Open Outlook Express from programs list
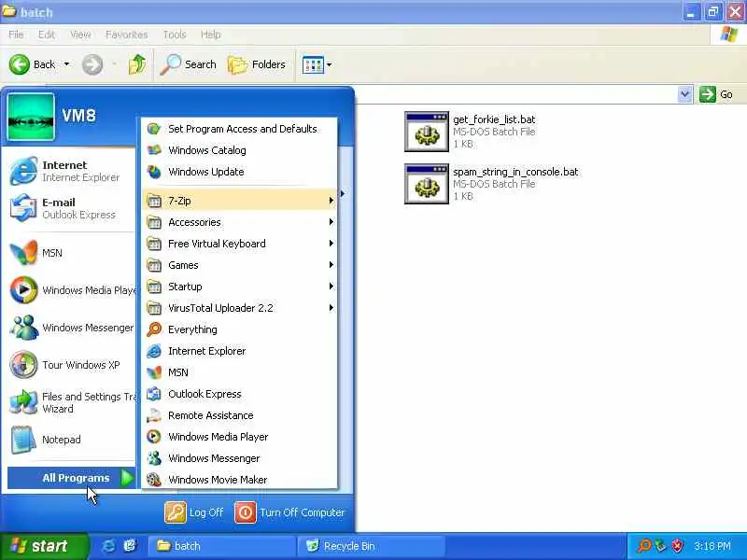Viewport: 747px width, 560px height. (x=240, y=393)
